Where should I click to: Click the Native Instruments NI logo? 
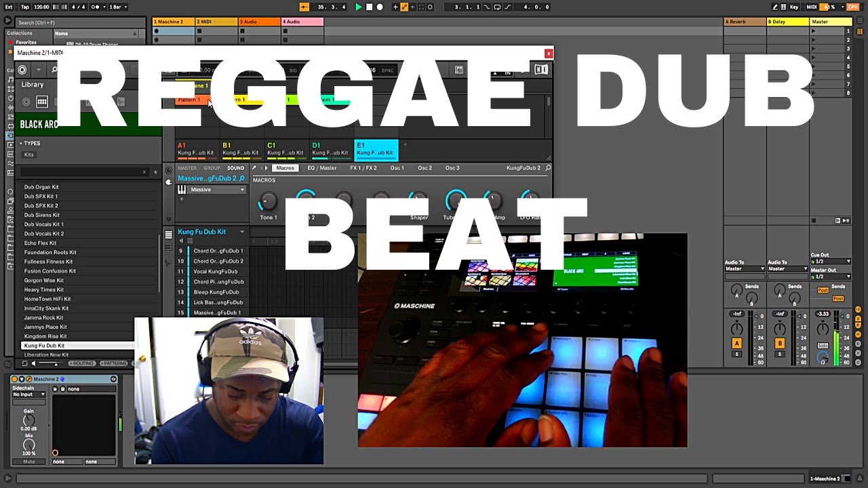click(x=541, y=70)
